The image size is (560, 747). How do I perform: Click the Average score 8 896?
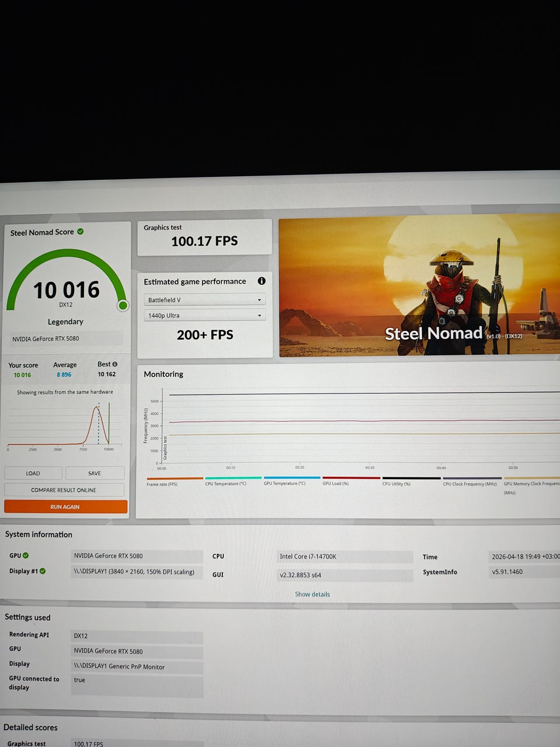tap(64, 375)
